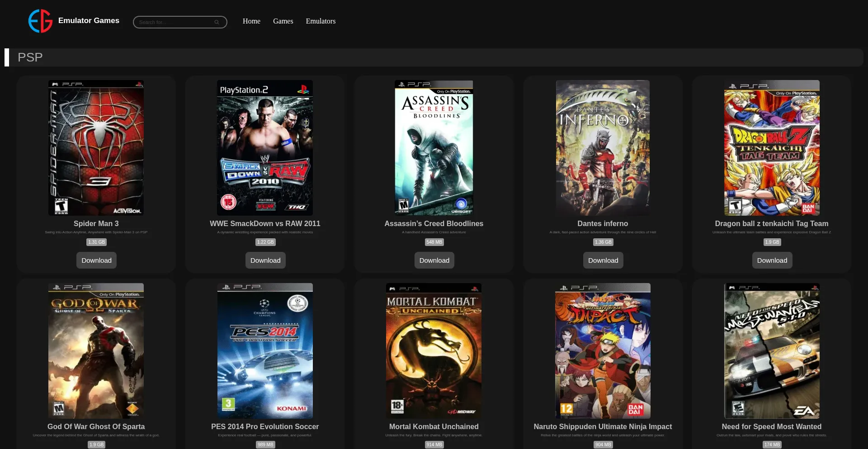868x449 pixels.
Task: Open the Mortal Kombat Unchained cover art
Action: coord(434,351)
